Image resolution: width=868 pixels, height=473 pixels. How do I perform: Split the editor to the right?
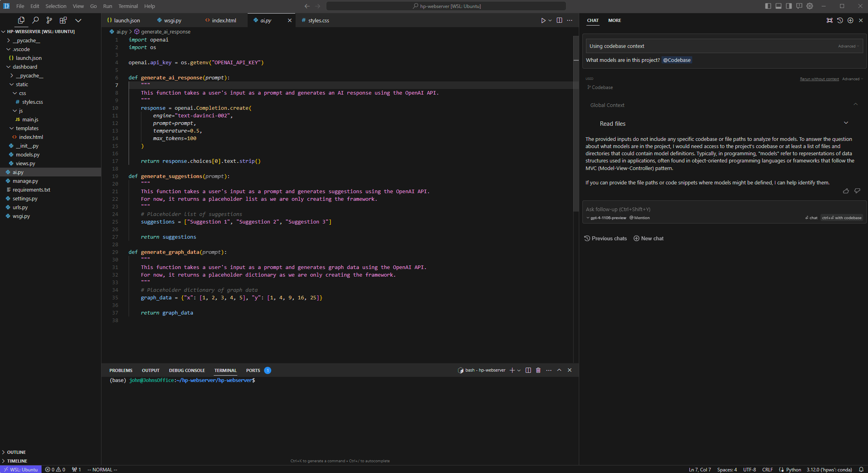559,20
